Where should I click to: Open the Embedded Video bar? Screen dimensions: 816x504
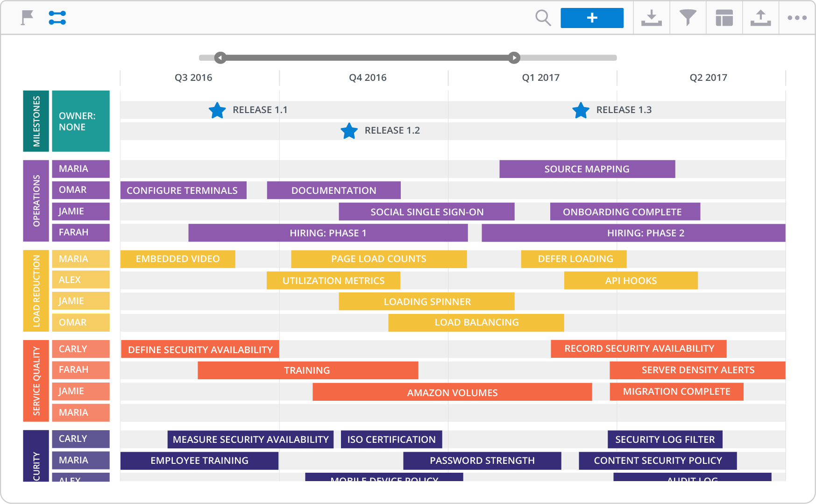click(x=177, y=259)
